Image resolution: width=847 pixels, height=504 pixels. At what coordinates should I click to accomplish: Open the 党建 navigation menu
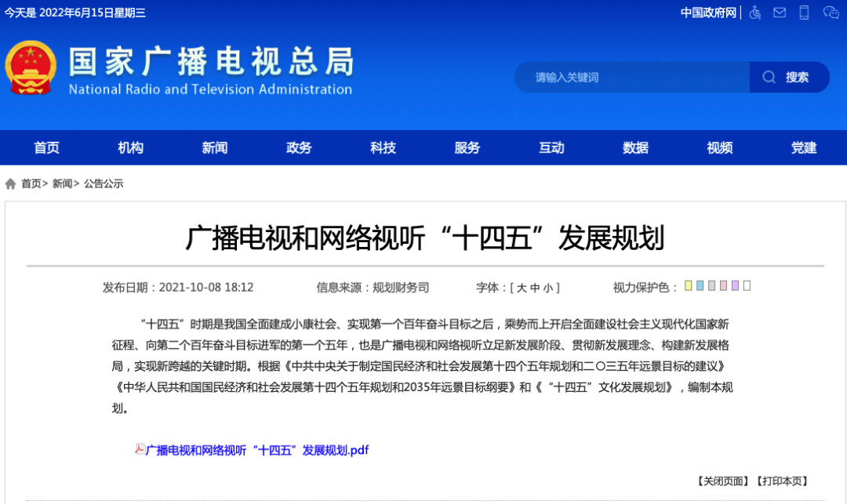(803, 147)
